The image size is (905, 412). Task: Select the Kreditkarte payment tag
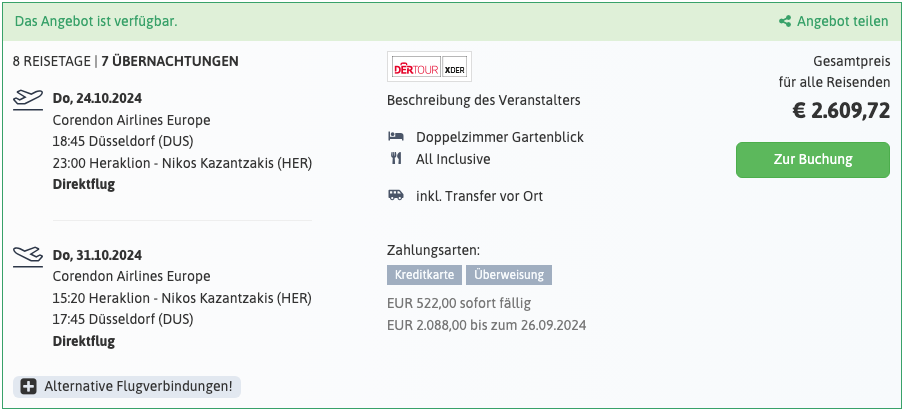[424, 275]
